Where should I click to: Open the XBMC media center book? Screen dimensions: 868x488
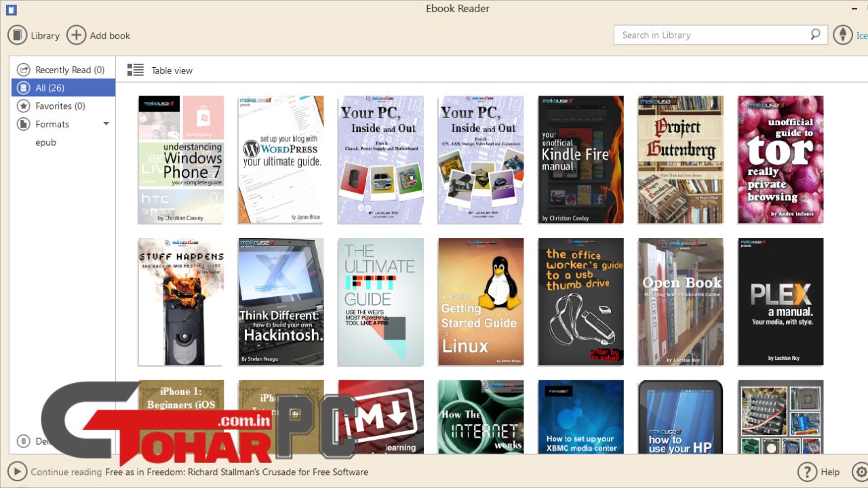coord(581,417)
